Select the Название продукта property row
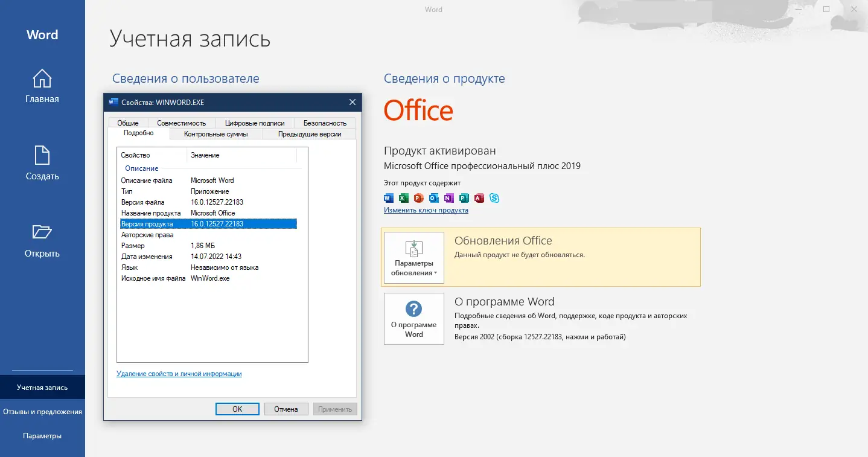This screenshot has width=868, height=457. click(x=208, y=213)
